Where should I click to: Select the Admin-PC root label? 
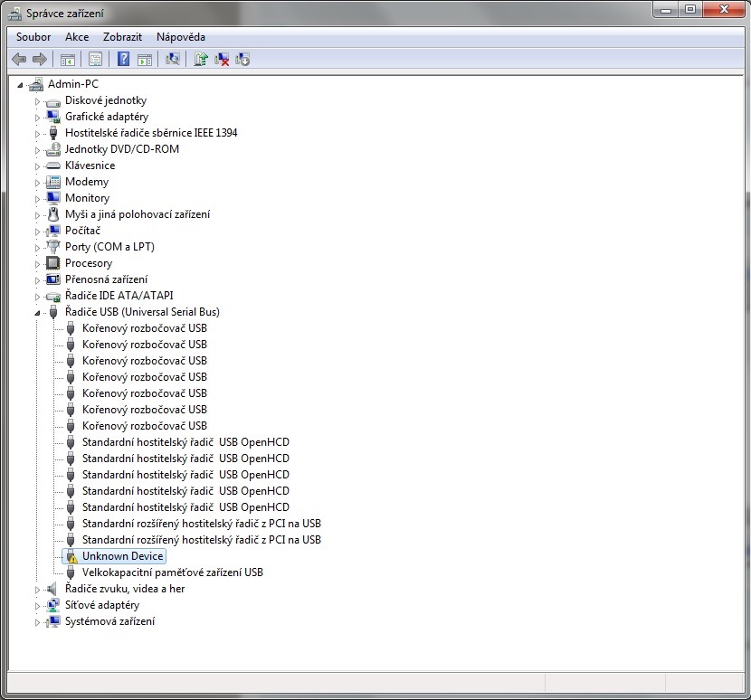click(73, 84)
